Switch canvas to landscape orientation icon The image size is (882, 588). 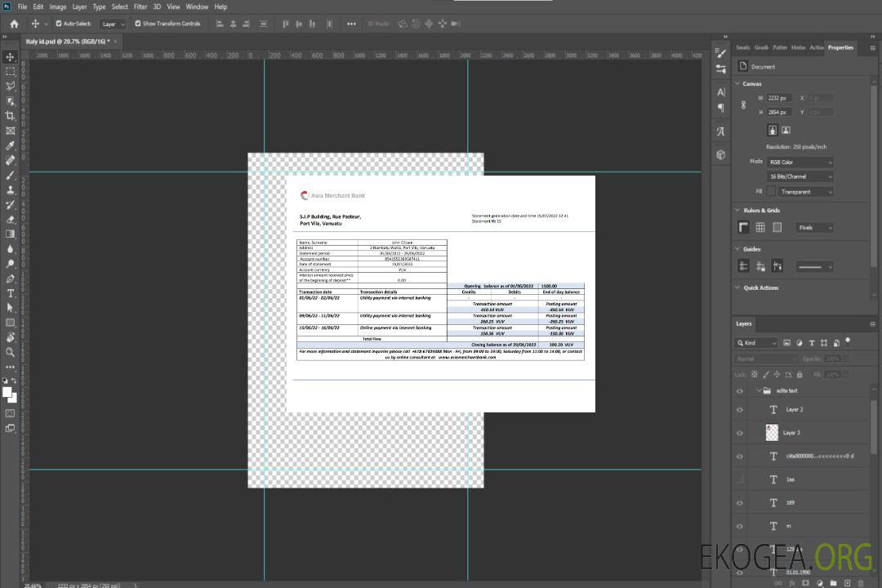pos(786,130)
